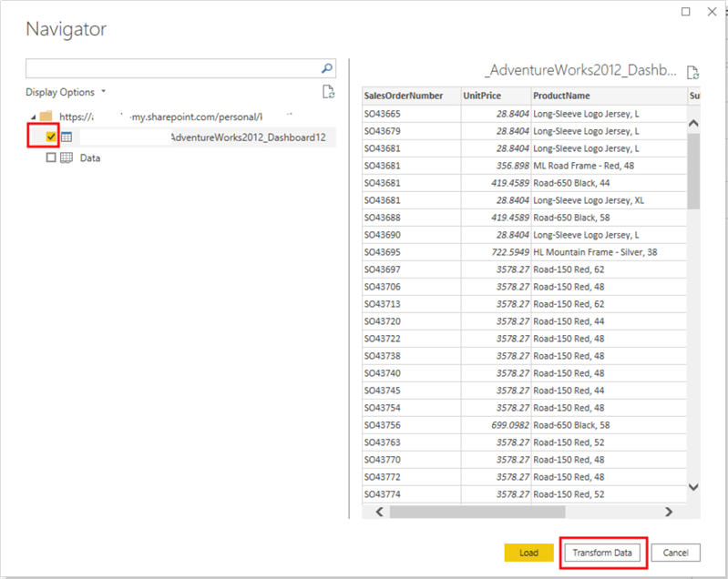Click inside the Navigator search box

click(x=173, y=68)
